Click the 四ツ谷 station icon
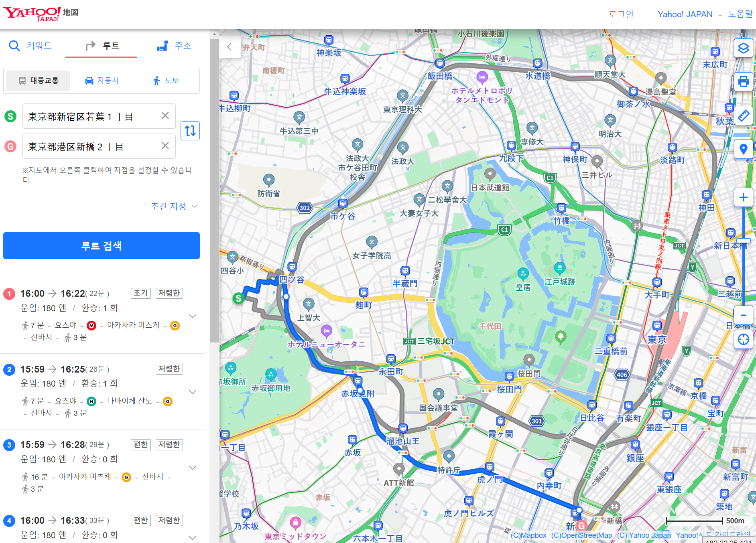Image resolution: width=756 pixels, height=543 pixels. coord(292,267)
